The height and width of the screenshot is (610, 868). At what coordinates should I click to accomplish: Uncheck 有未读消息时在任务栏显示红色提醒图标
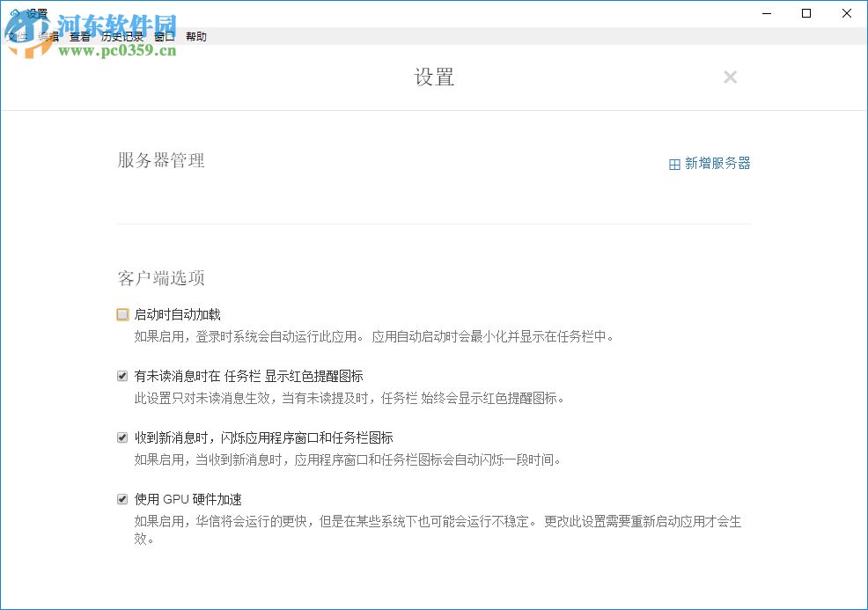tap(122, 375)
